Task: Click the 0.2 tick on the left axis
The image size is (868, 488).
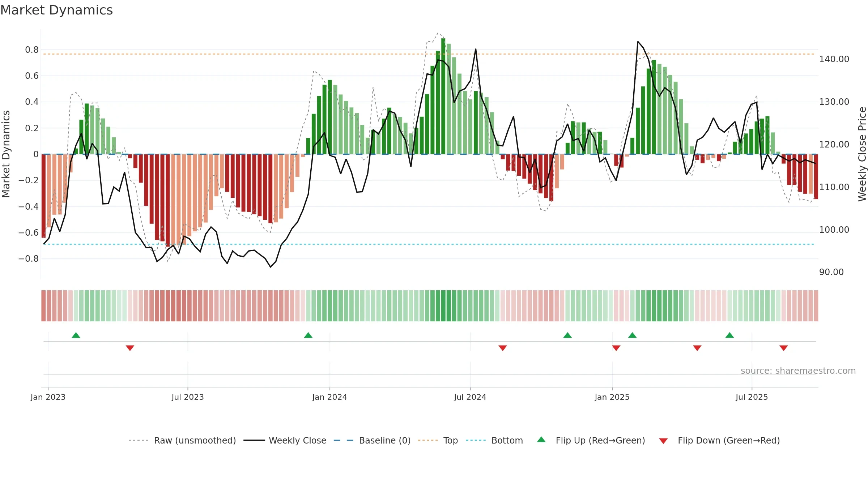Action: (32, 128)
